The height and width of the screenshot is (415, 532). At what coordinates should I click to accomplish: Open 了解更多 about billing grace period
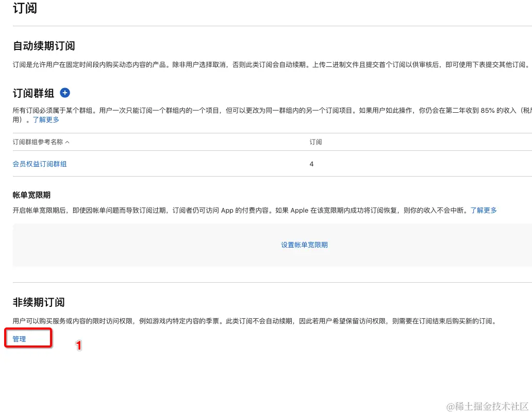(484, 210)
